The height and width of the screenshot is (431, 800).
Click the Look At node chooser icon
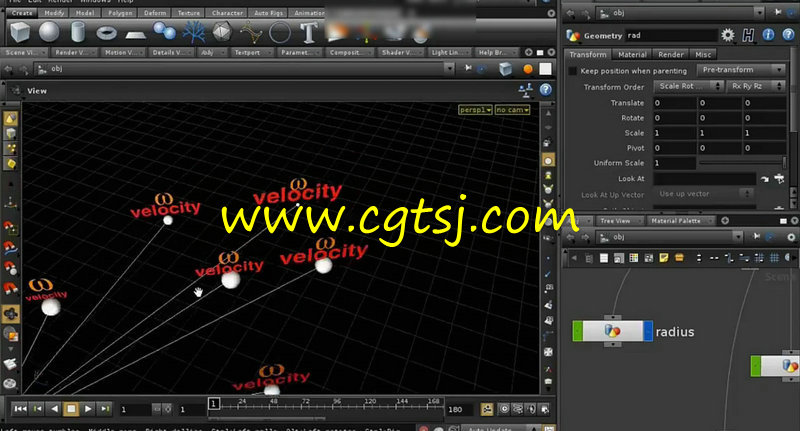779,179
